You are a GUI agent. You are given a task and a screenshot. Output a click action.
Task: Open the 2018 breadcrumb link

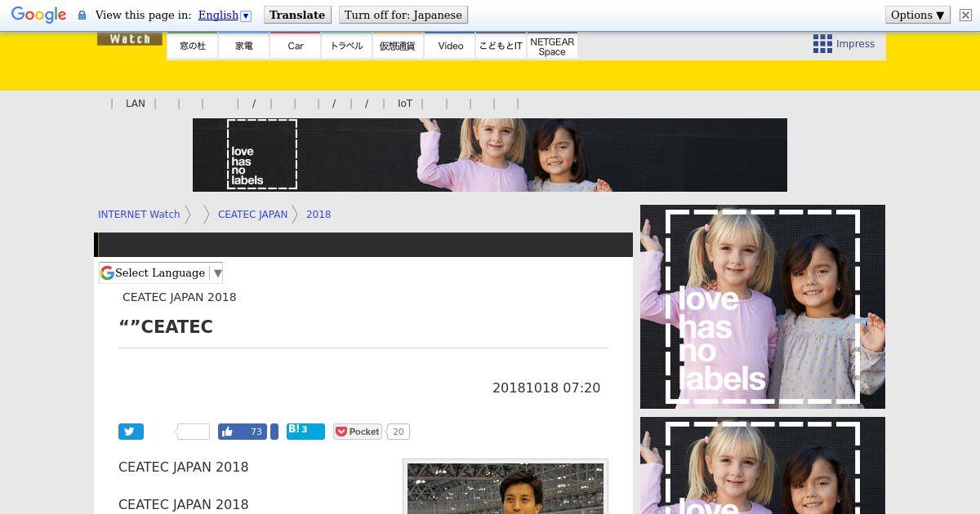point(318,215)
